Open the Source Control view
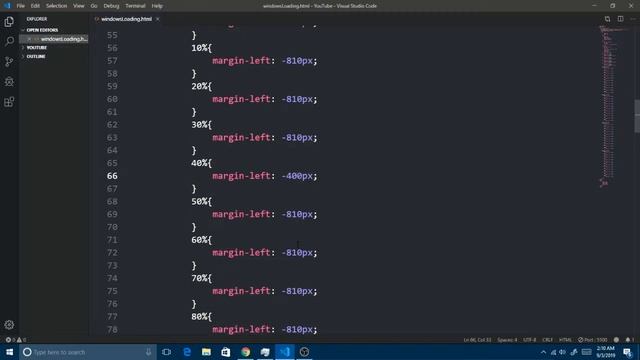This screenshot has width=640, height=360. pyautogui.click(x=9, y=62)
